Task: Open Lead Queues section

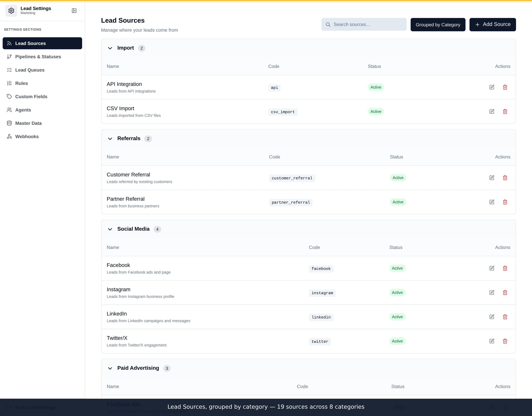Action: (42, 70)
